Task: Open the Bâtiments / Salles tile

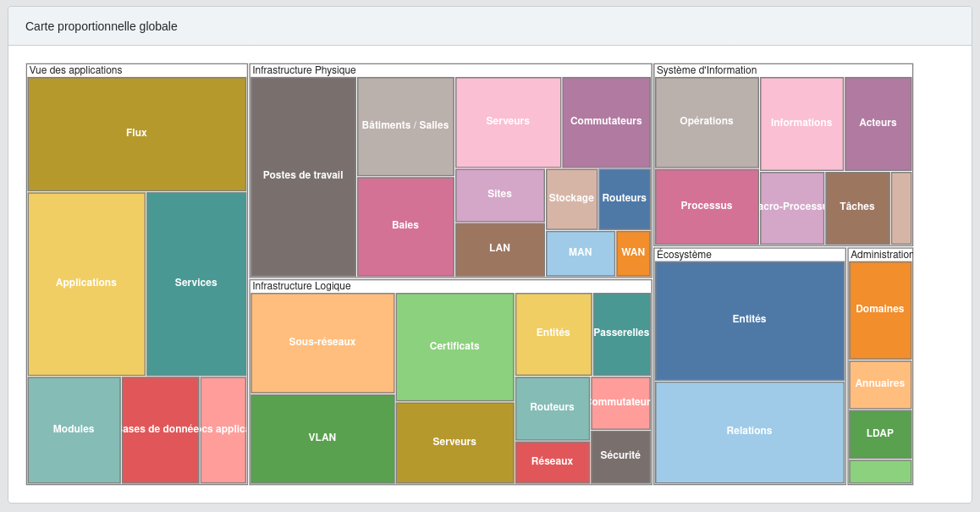Action: click(x=405, y=126)
